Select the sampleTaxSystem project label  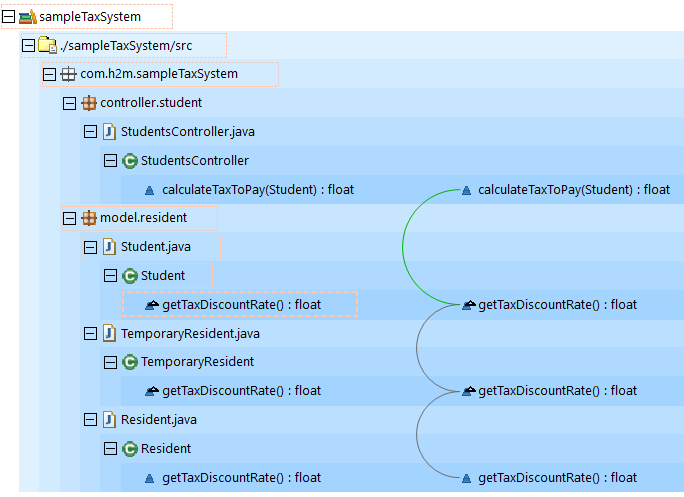click(90, 17)
